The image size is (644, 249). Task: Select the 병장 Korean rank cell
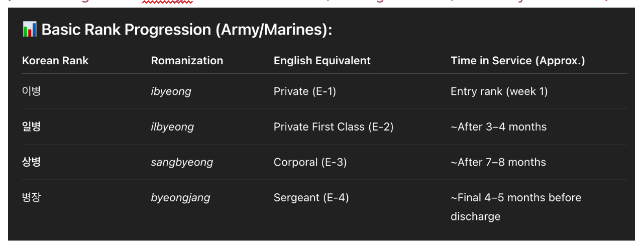(x=31, y=197)
